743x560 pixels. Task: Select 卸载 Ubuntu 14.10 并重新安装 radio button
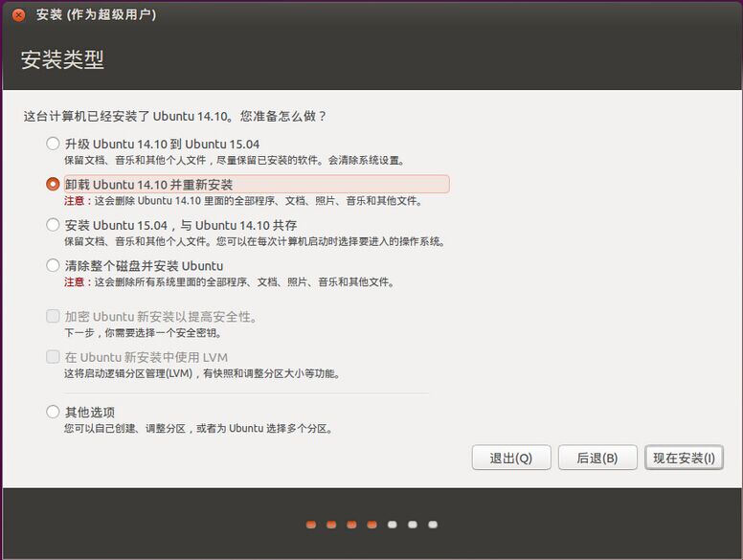tap(53, 184)
